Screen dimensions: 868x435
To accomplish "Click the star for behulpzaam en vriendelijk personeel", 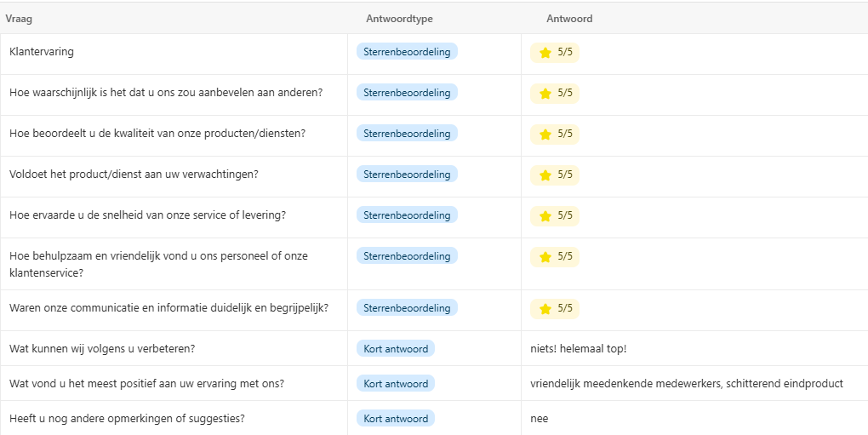I will coord(545,257).
